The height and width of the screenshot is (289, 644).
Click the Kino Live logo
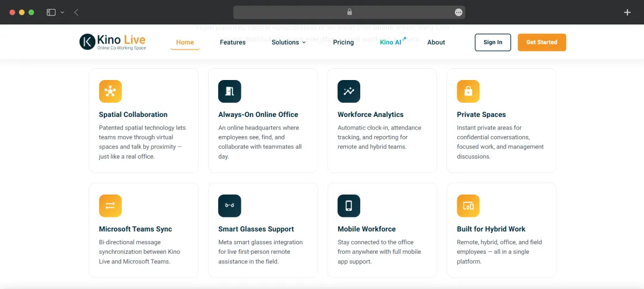pyautogui.click(x=113, y=42)
